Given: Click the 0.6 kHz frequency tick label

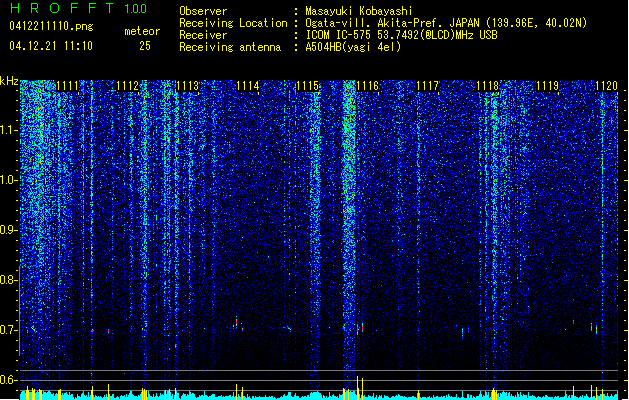Looking at the screenshot, I should (x=9, y=380).
